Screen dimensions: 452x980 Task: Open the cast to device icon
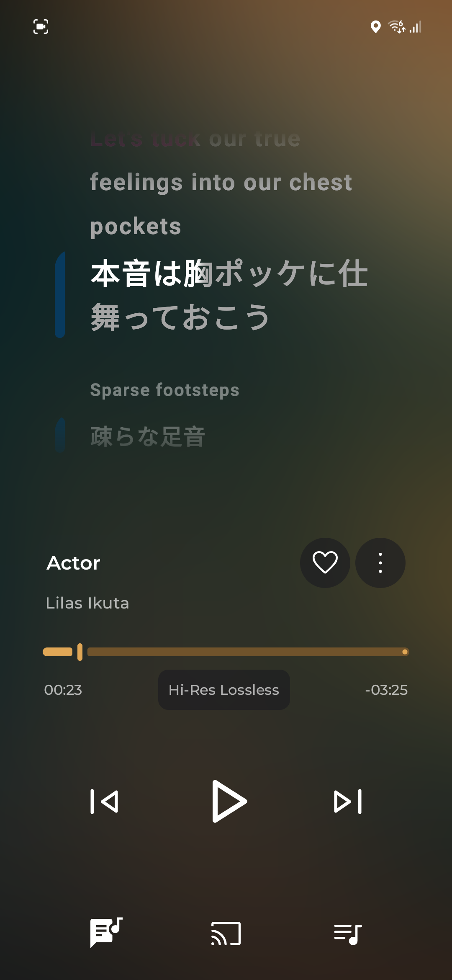click(226, 934)
